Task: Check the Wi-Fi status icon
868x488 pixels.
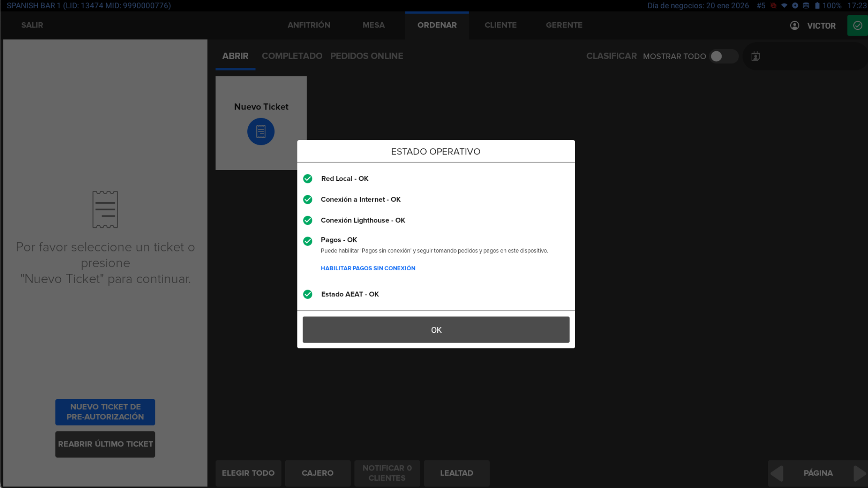Action: [x=784, y=6]
